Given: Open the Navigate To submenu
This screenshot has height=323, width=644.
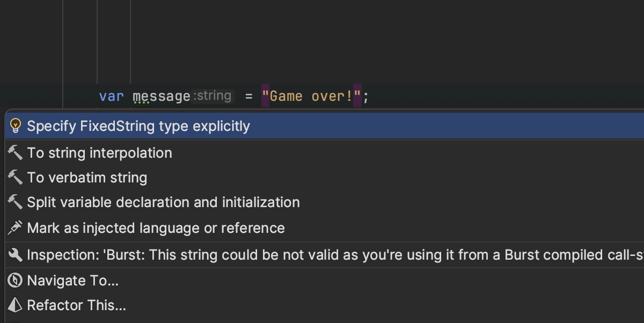Looking at the screenshot, I should coord(73,281).
